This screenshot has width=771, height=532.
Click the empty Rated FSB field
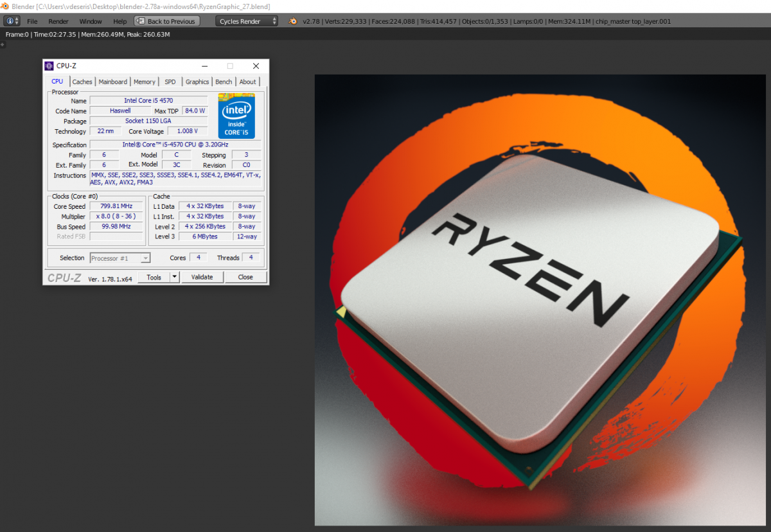click(x=116, y=236)
